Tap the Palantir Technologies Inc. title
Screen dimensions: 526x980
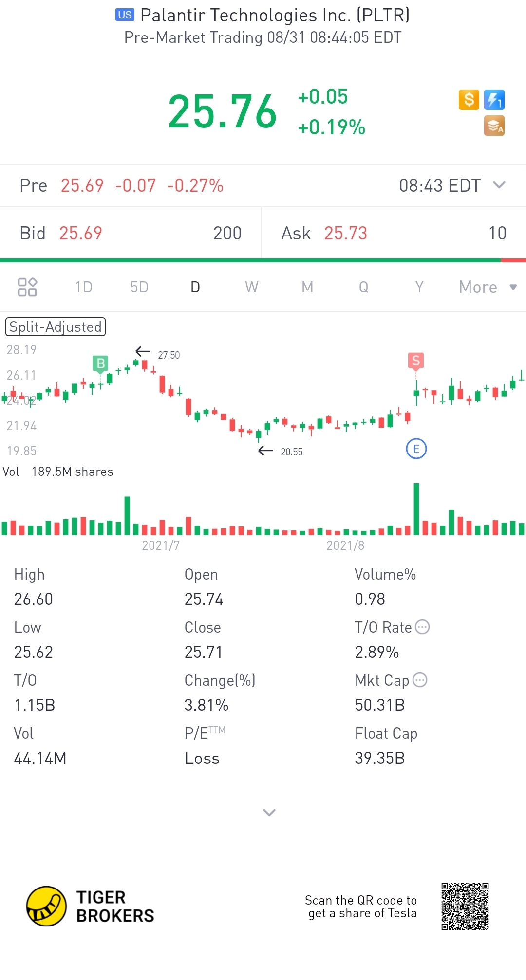275,15
